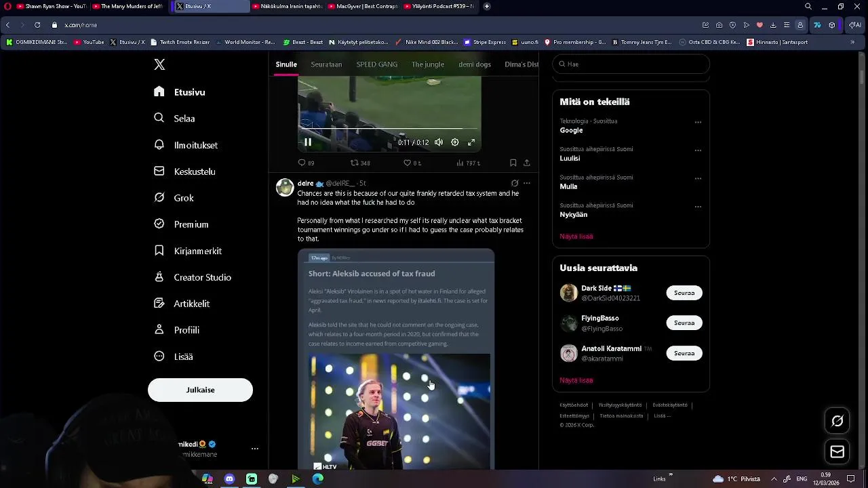Open Artikkelit articles
The image size is (868, 488).
click(x=182, y=304)
